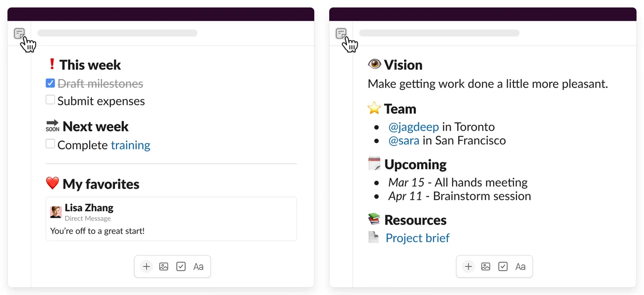This screenshot has height=295, width=644.
Task: Uncheck the Draft milestones checkbox
Action: 50,83
